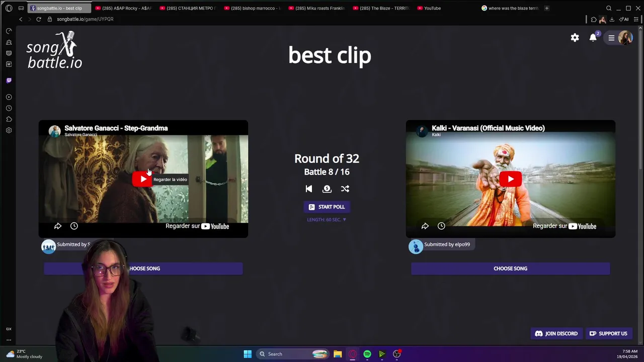
Task: Join the Discord server
Action: 556,333
